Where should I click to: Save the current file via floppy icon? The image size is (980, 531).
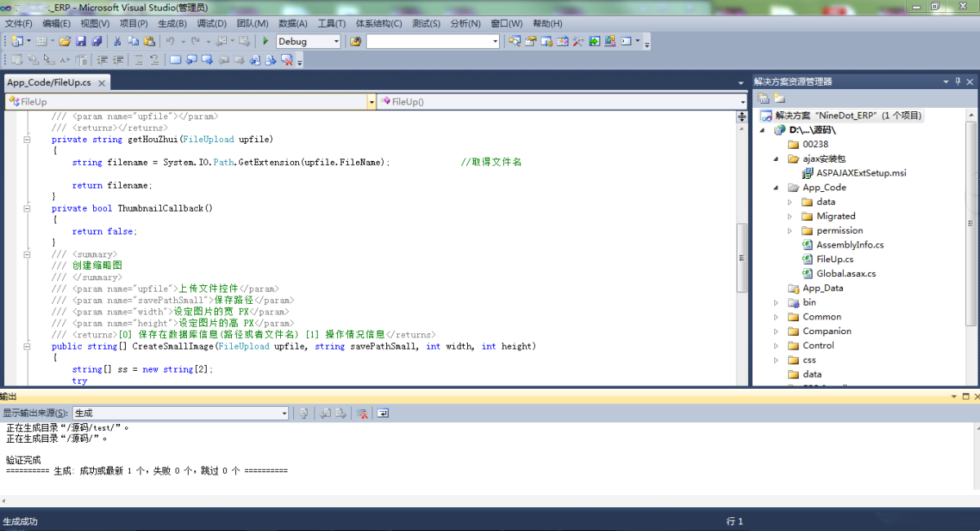pos(81,41)
